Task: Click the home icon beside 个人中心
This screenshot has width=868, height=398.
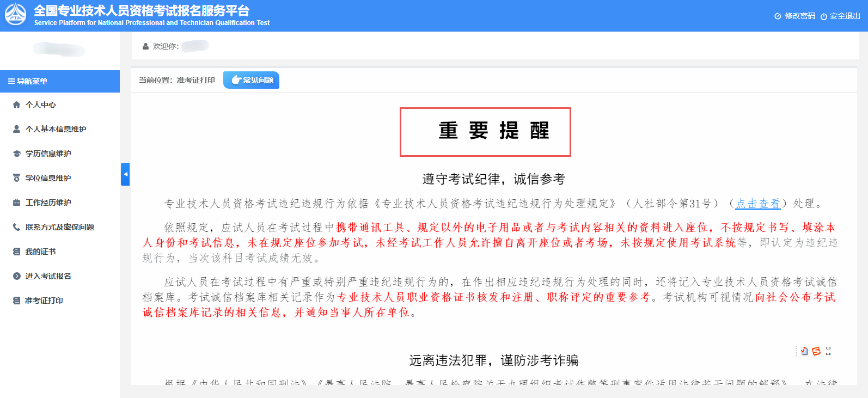Action: coord(16,105)
